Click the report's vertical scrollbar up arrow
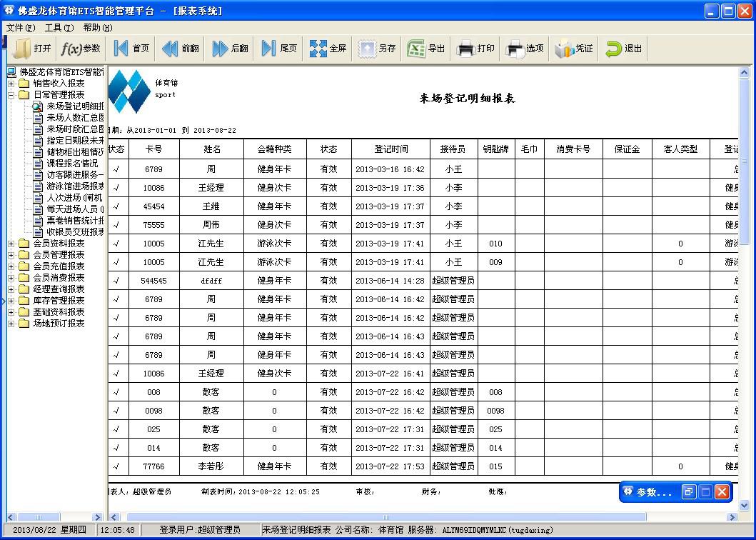This screenshot has height=540, width=756. (744, 73)
